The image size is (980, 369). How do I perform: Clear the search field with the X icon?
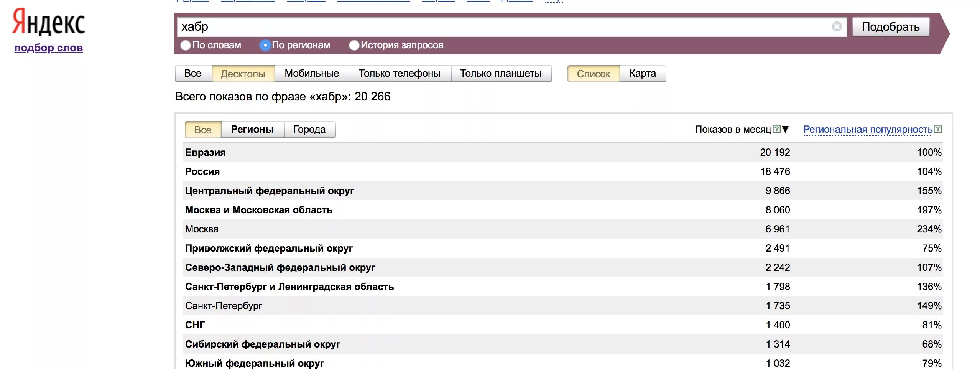(837, 26)
